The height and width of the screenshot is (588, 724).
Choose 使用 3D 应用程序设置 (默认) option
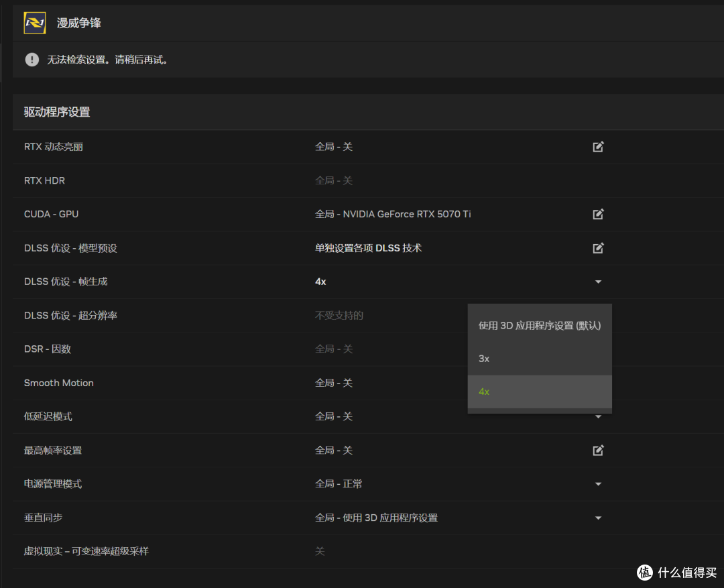click(539, 326)
